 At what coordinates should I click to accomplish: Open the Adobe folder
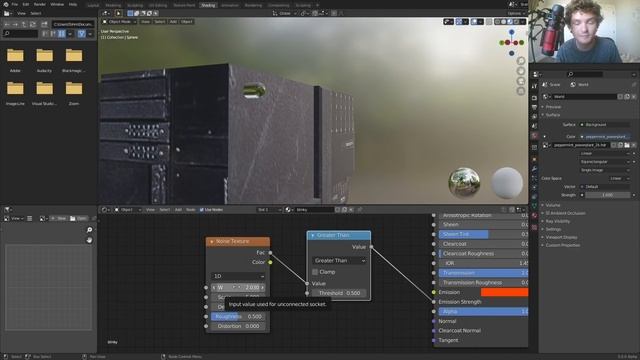pos(15,60)
